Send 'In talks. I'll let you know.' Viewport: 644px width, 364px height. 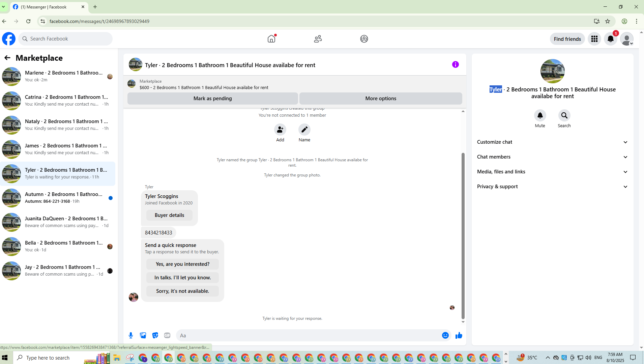tap(182, 278)
